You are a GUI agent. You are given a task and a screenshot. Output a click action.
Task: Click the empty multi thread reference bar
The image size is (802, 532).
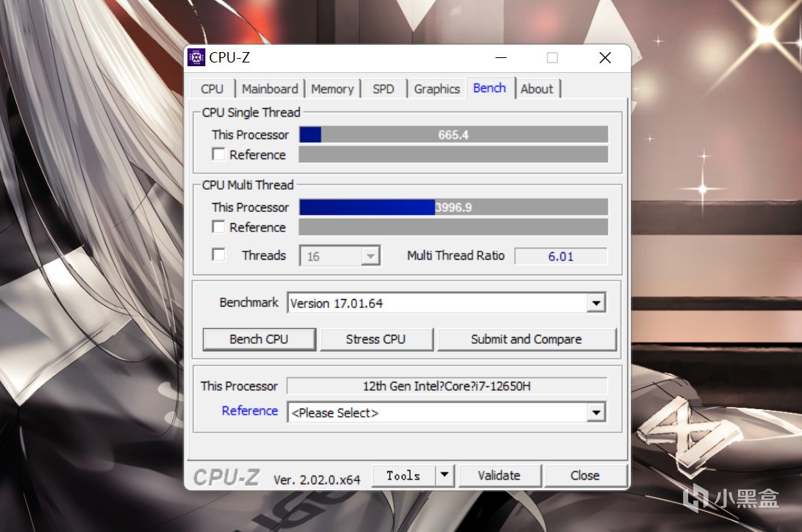click(454, 227)
